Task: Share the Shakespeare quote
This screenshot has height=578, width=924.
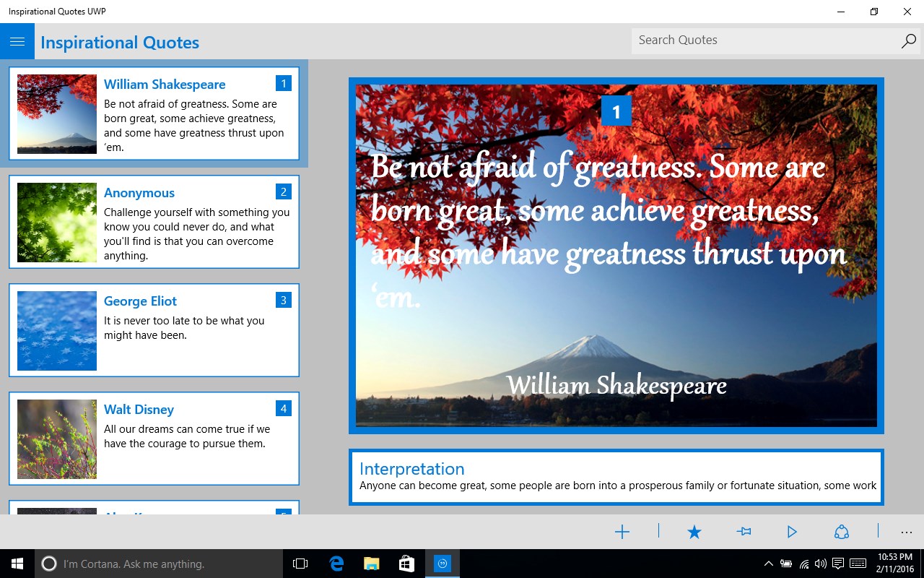Action: click(842, 532)
